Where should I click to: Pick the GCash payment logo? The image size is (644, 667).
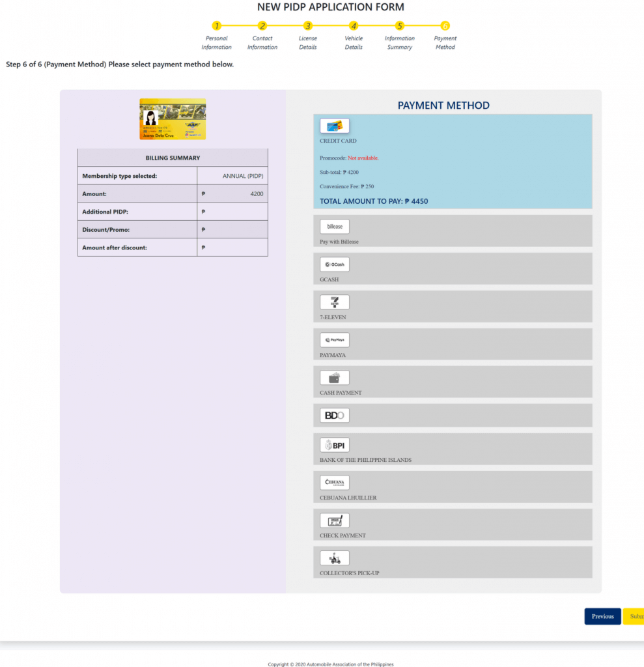pyautogui.click(x=334, y=264)
